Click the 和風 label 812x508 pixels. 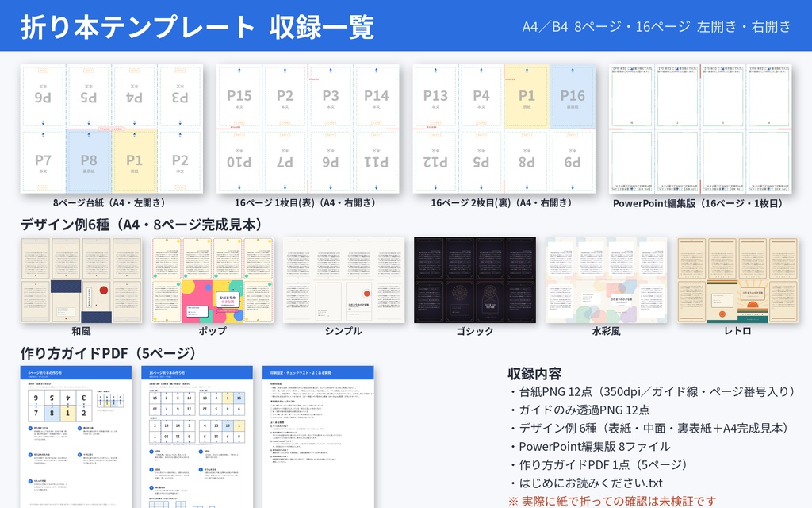[x=82, y=331]
